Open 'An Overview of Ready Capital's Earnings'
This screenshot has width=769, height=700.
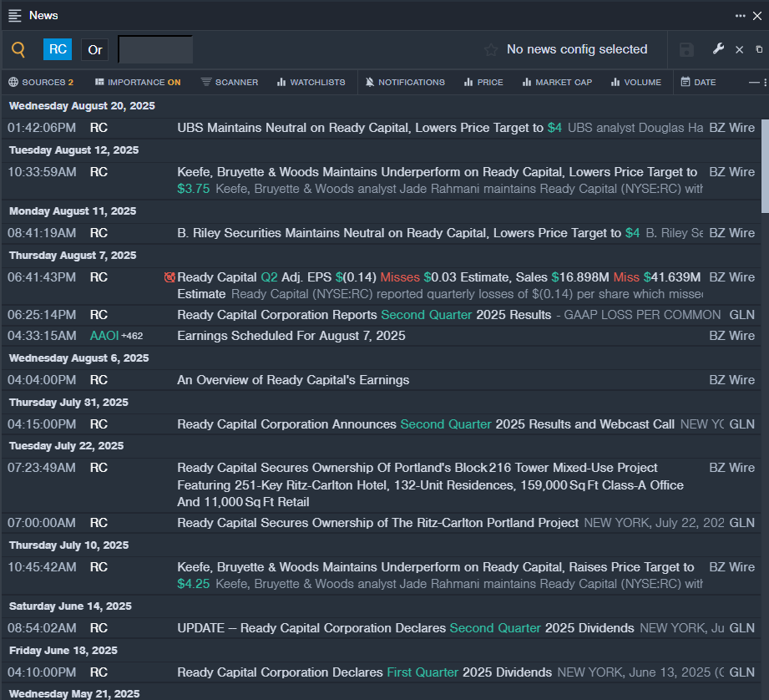tap(293, 380)
